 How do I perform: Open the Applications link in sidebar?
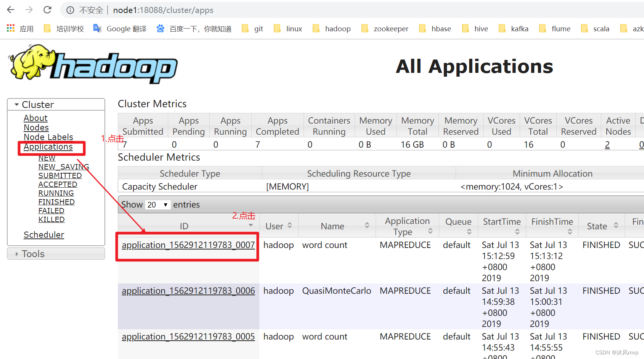(48, 147)
